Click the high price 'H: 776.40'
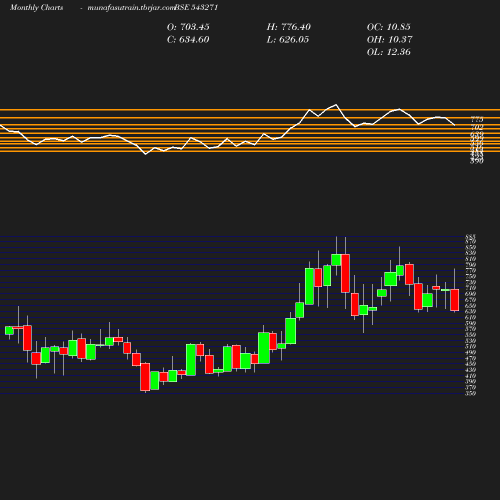Image resolution: width=500 pixels, height=500 pixels. tap(289, 27)
